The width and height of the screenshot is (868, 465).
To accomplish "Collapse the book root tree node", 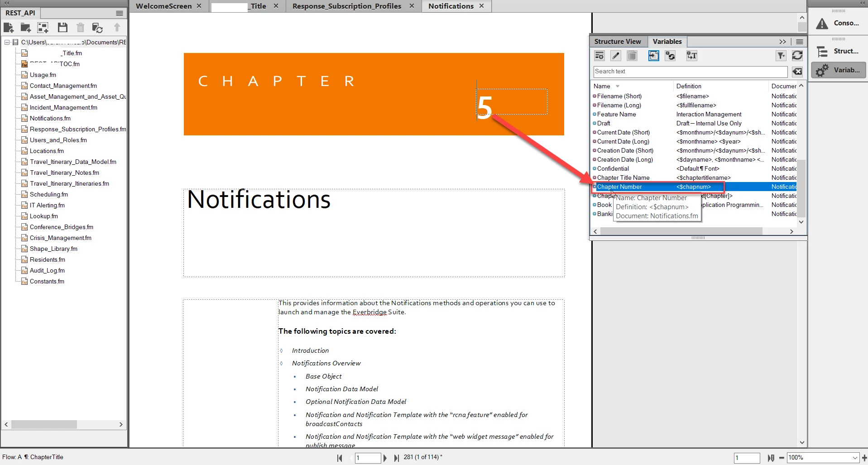I will (x=7, y=42).
